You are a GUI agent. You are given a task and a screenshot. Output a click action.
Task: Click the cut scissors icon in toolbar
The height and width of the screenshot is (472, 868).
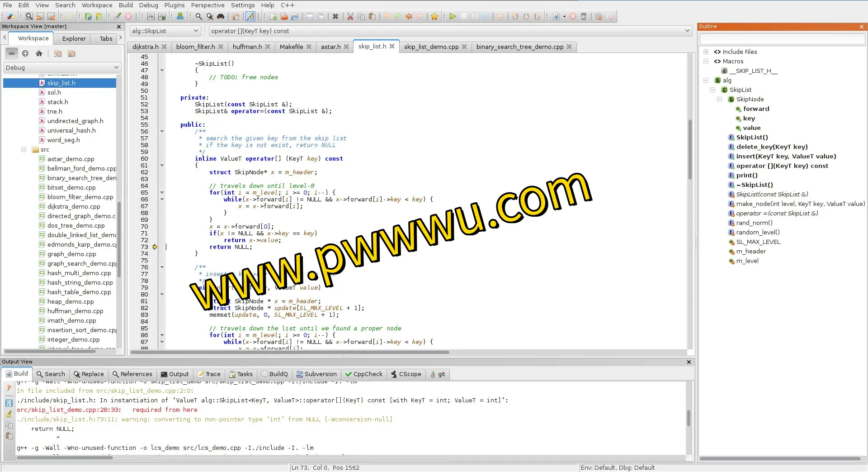[x=350, y=17]
